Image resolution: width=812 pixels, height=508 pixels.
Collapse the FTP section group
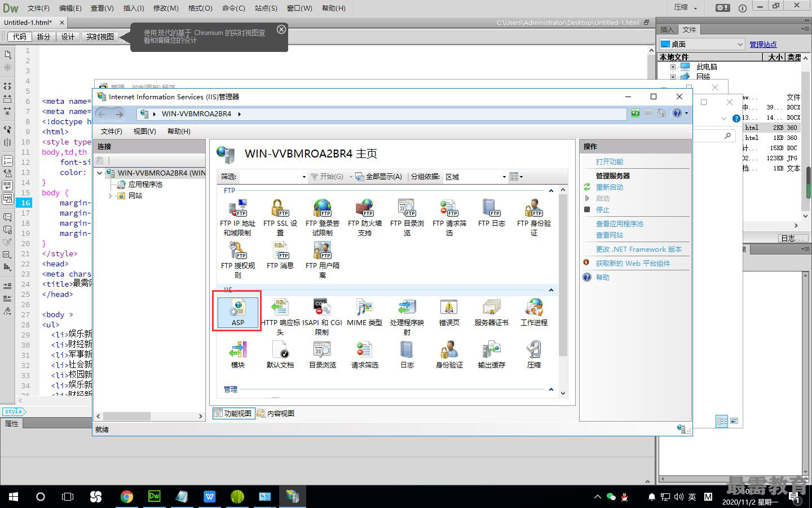551,191
